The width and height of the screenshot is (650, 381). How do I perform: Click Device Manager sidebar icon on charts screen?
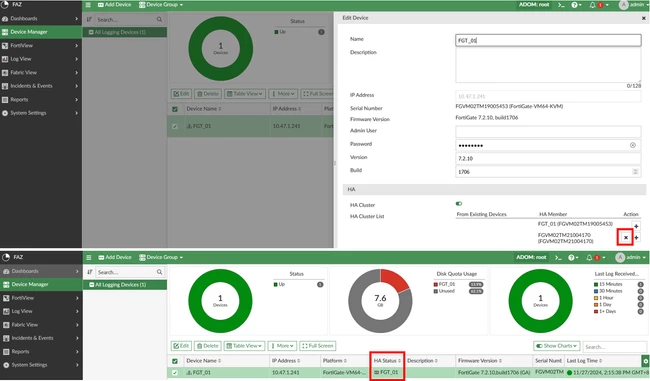[x=6, y=284]
